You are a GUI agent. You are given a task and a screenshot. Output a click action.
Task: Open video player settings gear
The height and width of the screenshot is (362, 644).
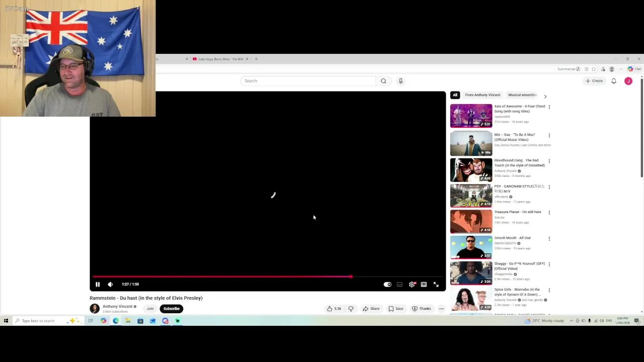[412, 285]
